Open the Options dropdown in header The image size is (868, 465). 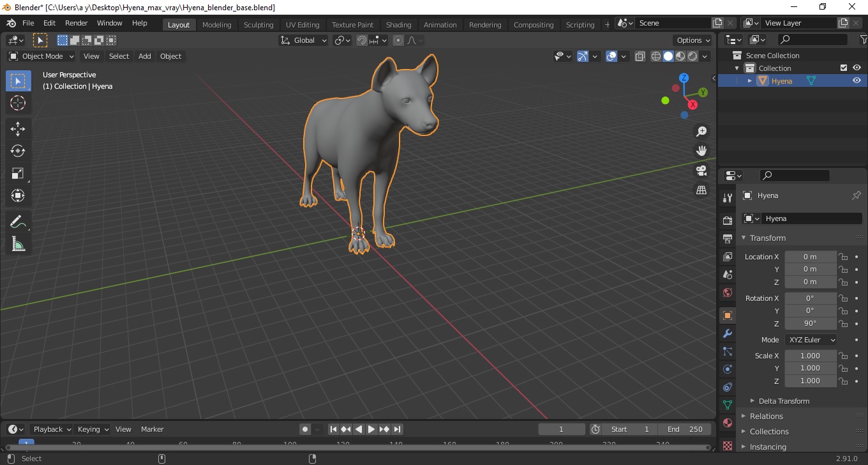coord(694,40)
